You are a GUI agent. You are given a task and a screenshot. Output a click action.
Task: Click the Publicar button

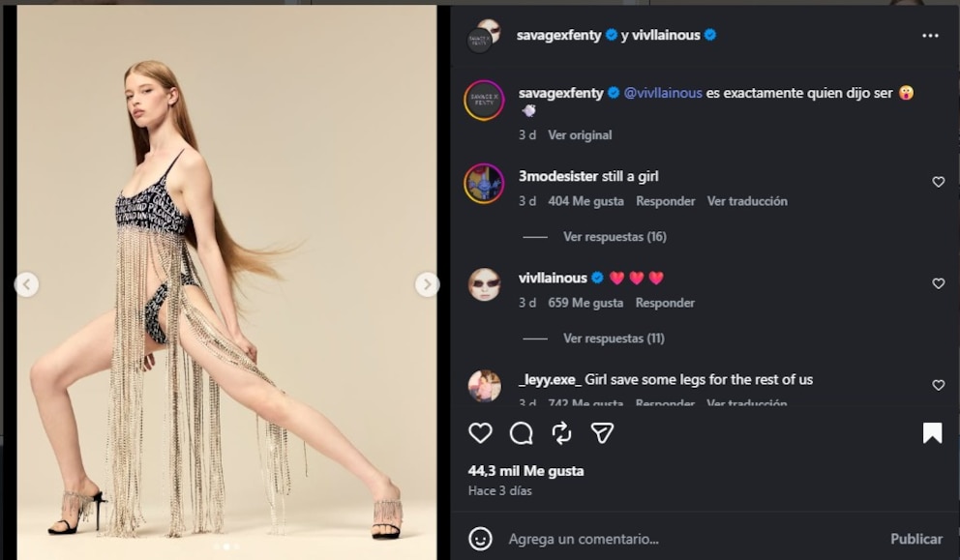point(915,539)
